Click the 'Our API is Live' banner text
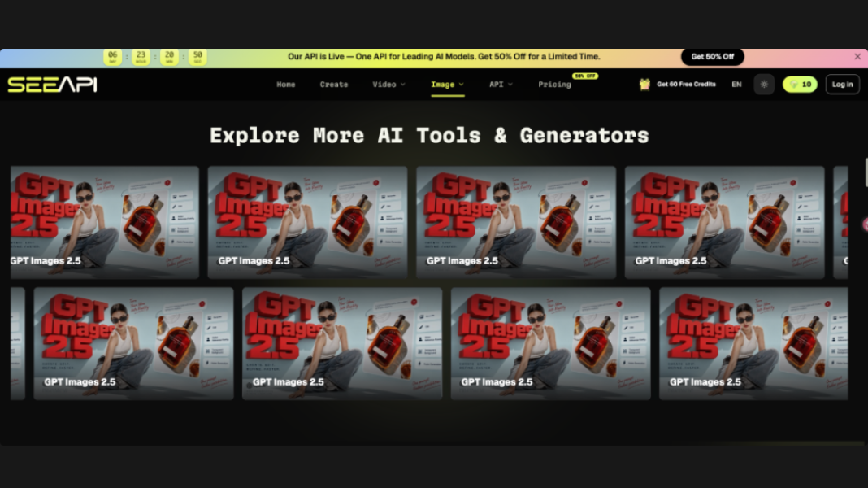The width and height of the screenshot is (868, 488). pos(444,56)
